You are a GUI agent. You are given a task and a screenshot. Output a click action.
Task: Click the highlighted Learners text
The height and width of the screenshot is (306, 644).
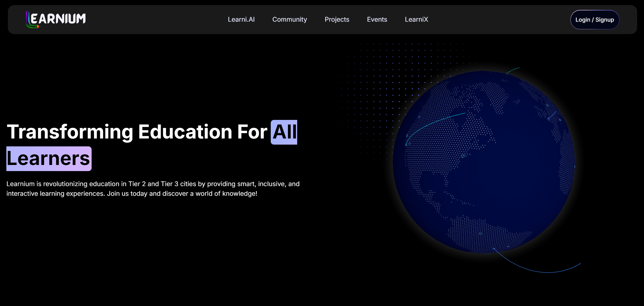click(x=49, y=159)
